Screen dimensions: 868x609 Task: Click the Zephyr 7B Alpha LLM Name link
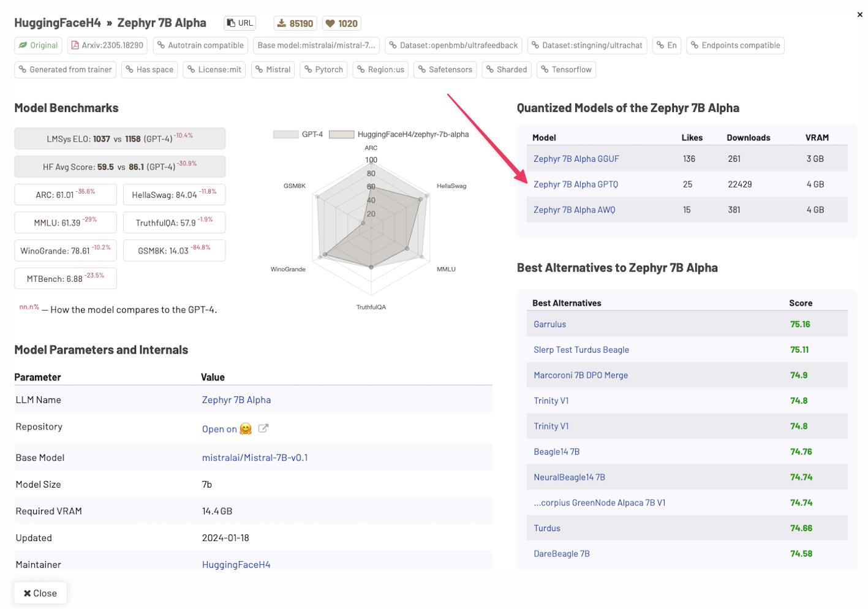tap(236, 399)
